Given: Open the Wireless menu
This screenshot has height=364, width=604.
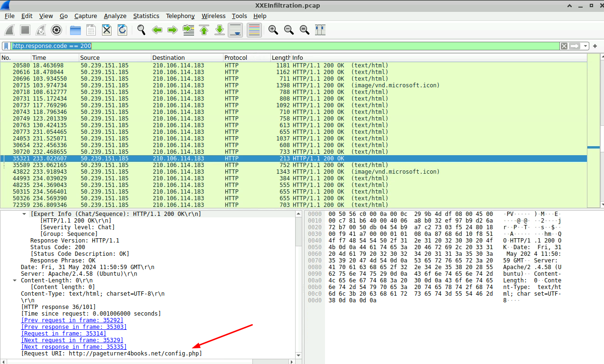Looking at the screenshot, I should 214,16.
